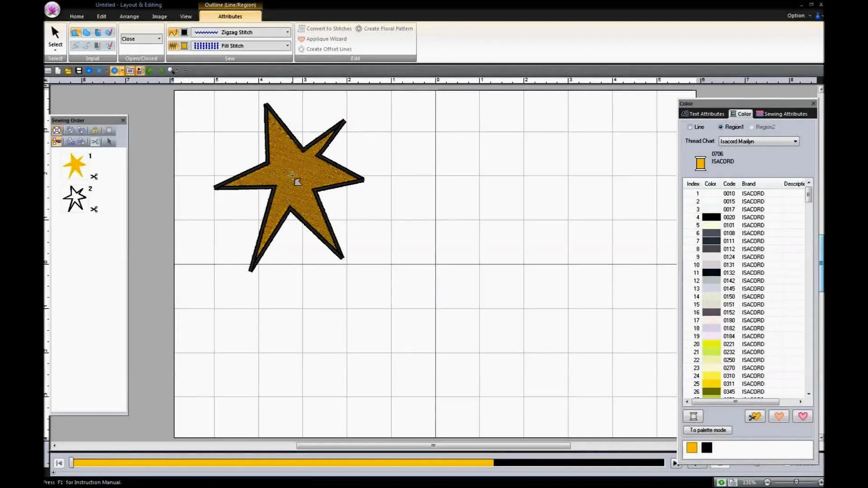
Task: Click the thread spool button below the color list
Action: click(693, 416)
